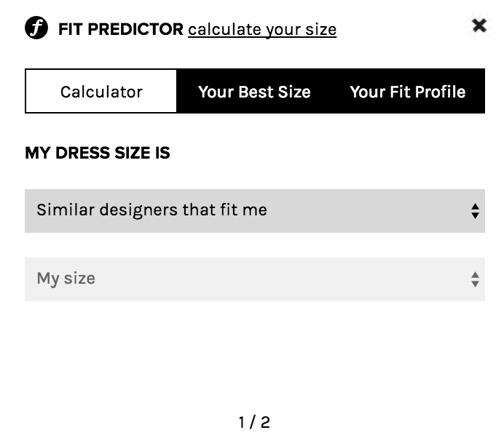504x438 pixels.
Task: Click the down arrow of My size selector
Action: (475, 284)
